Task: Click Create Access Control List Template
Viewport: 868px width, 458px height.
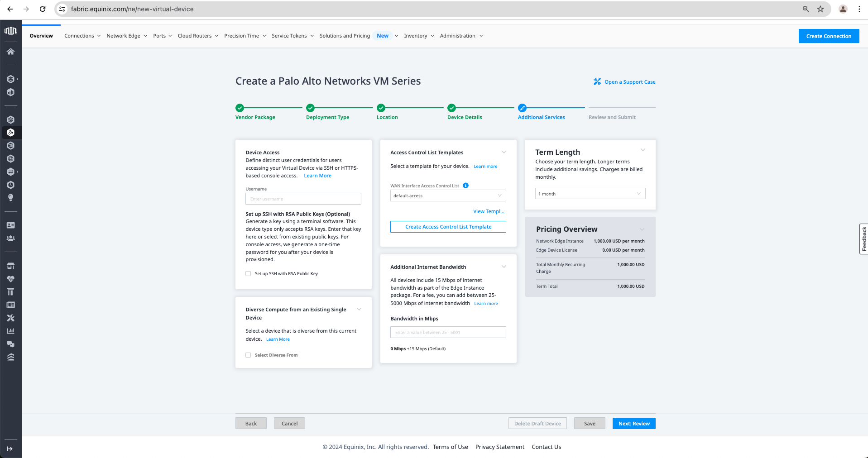Action: click(448, 227)
